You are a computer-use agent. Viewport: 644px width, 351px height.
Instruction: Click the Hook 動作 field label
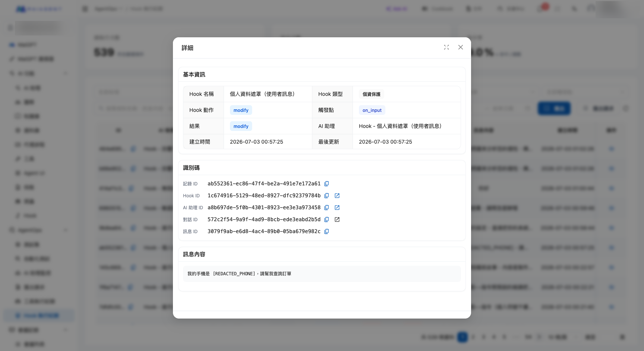coord(202,110)
